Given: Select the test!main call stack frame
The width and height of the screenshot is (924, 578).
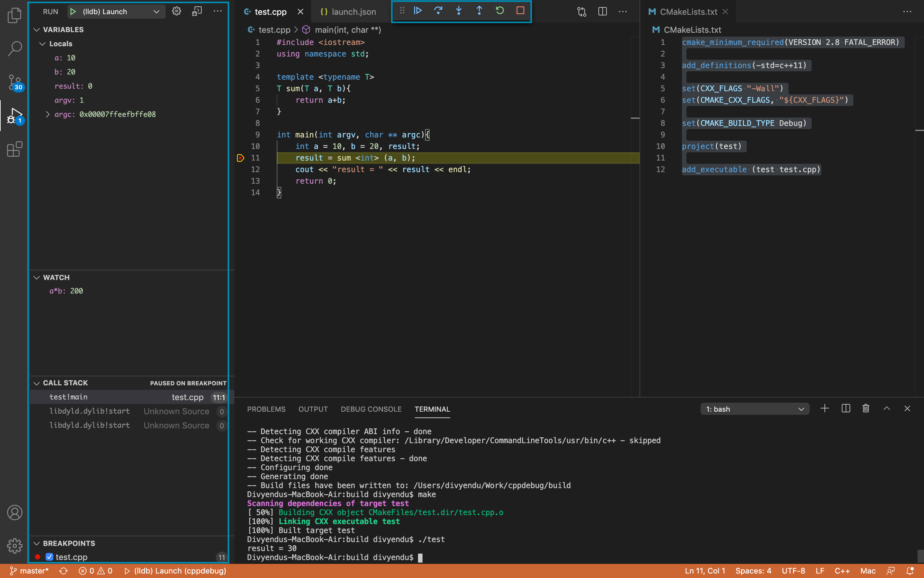Looking at the screenshot, I should coord(69,397).
